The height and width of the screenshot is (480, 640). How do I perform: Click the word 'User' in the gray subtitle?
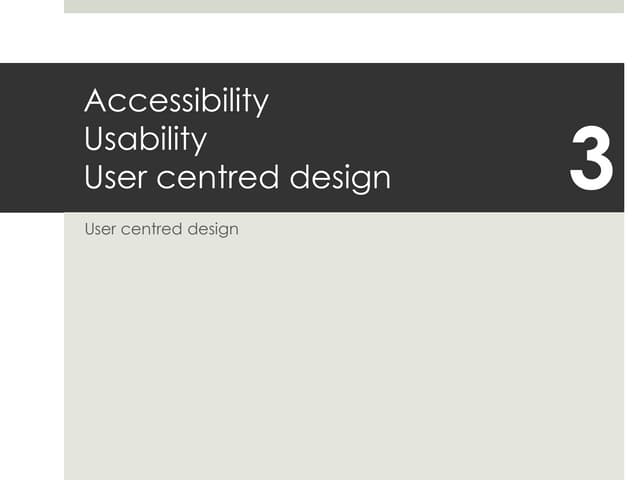pos(100,229)
